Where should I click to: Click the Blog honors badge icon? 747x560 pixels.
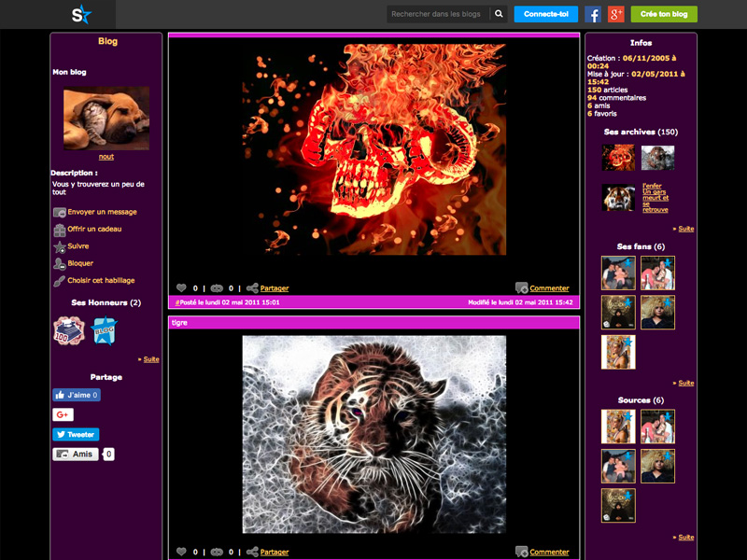[x=105, y=330]
